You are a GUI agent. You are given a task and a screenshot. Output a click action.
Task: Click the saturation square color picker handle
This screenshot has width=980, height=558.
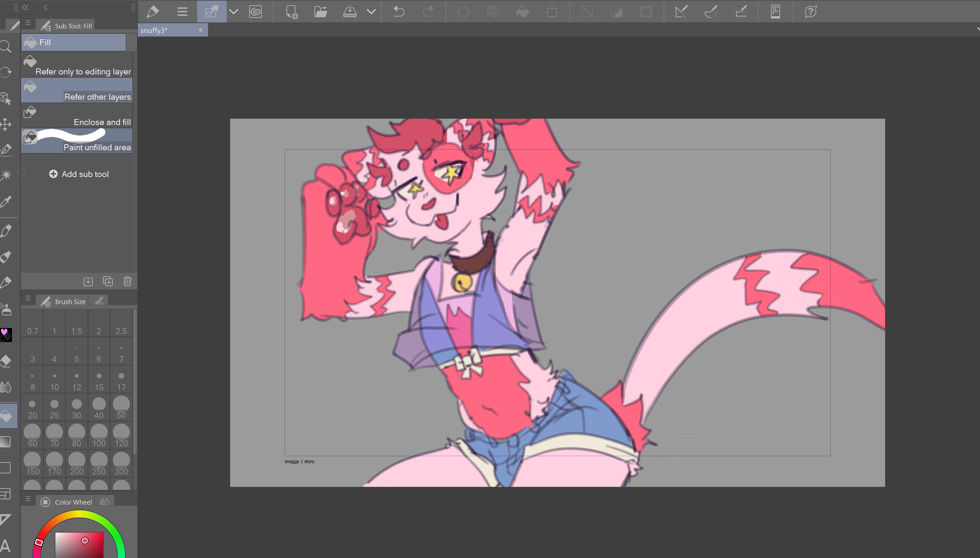(85, 540)
